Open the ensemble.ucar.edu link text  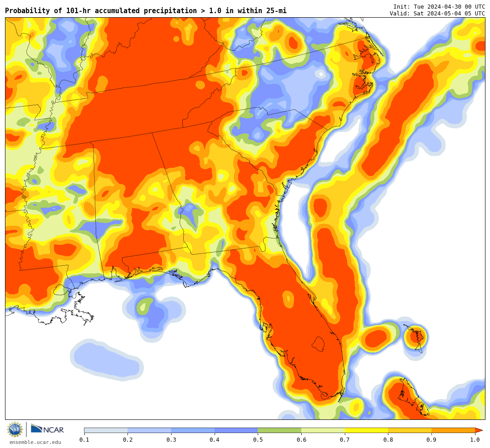click(x=35, y=442)
